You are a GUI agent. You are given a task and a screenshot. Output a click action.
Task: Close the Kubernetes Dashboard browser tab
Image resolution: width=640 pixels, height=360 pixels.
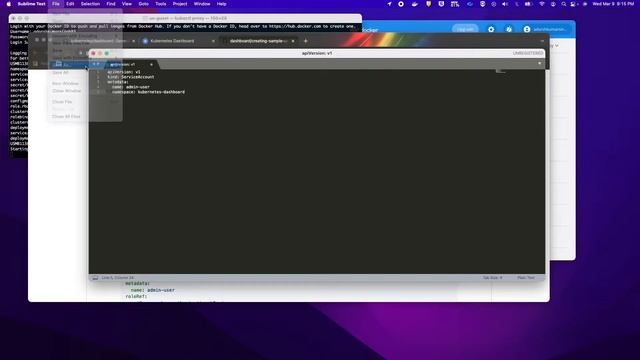coord(213,41)
